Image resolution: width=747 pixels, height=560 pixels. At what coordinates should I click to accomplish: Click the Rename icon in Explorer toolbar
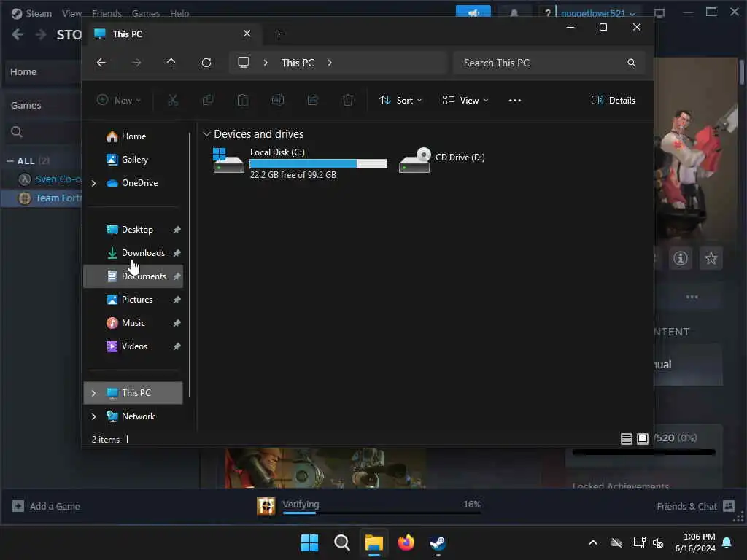[x=278, y=100]
